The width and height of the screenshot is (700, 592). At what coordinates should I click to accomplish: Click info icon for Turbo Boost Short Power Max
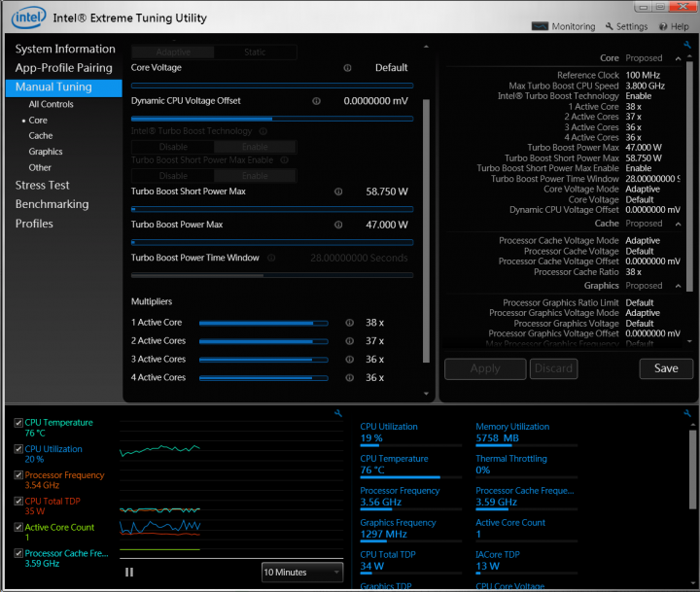tap(338, 192)
